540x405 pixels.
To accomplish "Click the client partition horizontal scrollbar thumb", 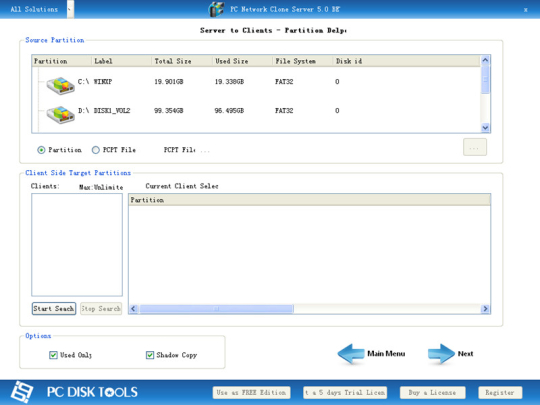I will pos(216,309).
